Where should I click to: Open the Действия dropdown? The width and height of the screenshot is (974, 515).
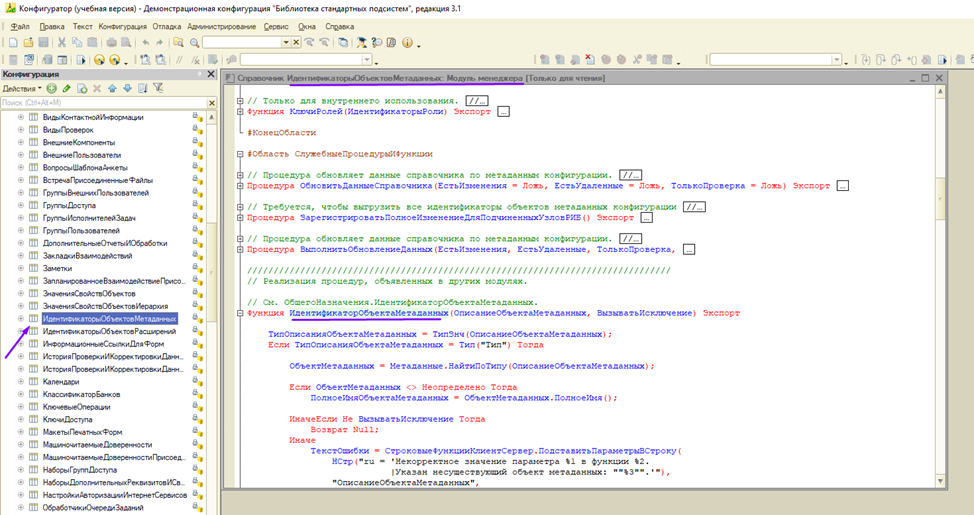pos(22,89)
